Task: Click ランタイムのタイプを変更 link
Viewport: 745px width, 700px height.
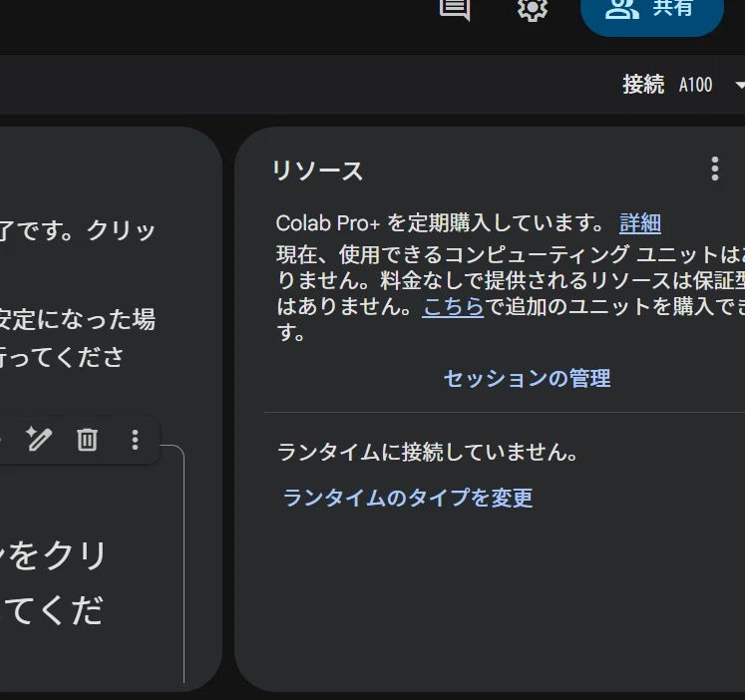Action: (408, 498)
